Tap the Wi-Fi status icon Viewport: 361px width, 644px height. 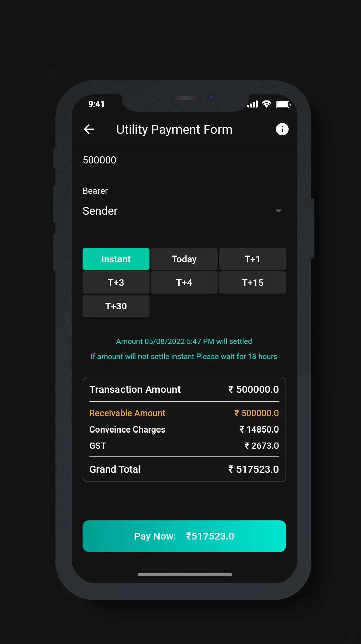[266, 104]
